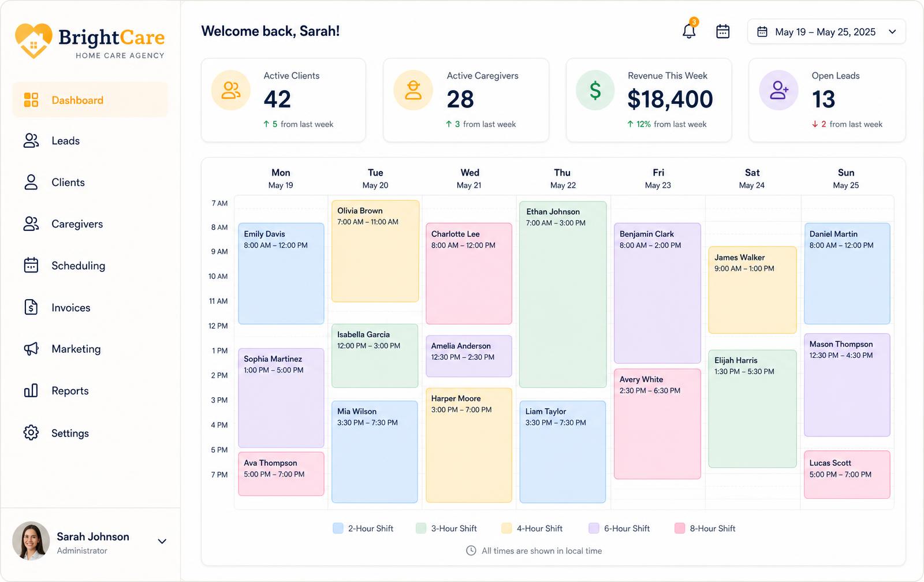Click Sarah Johnson's profile photo

click(31, 541)
